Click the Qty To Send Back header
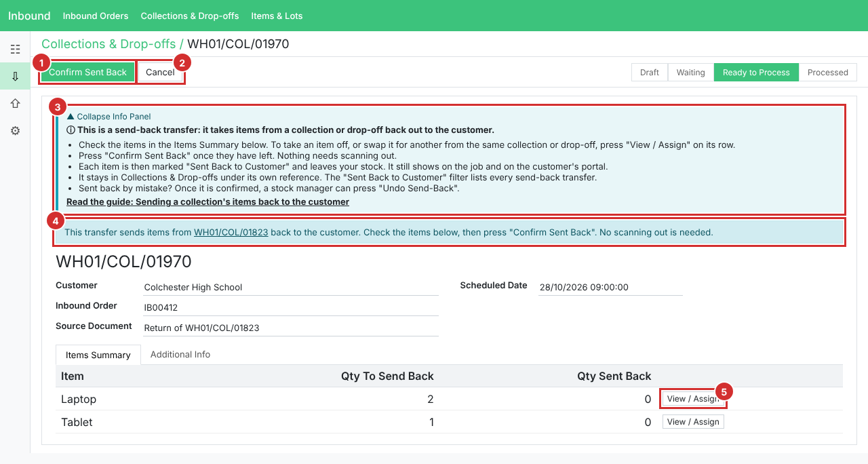The image size is (868, 464). [x=387, y=376]
